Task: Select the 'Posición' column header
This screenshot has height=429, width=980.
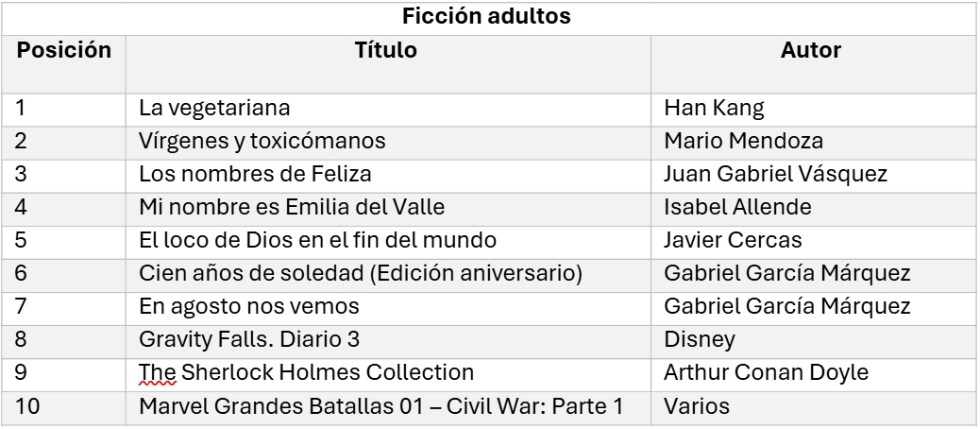Action: pos(64,50)
